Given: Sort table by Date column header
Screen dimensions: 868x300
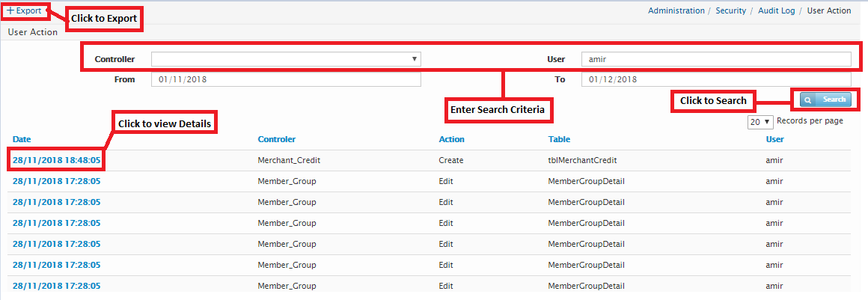Looking at the screenshot, I should [22, 139].
